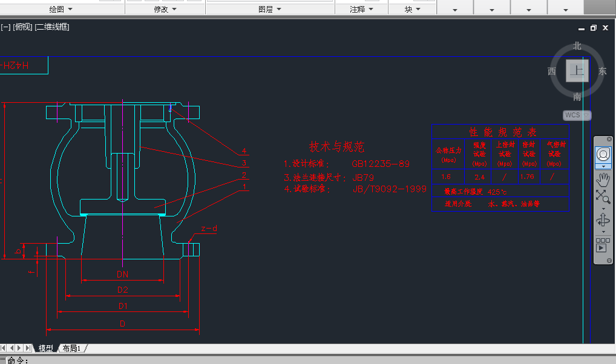The height and width of the screenshot is (364, 616).
Task: Expand the 注释 ribbon panel
Action: click(x=361, y=9)
